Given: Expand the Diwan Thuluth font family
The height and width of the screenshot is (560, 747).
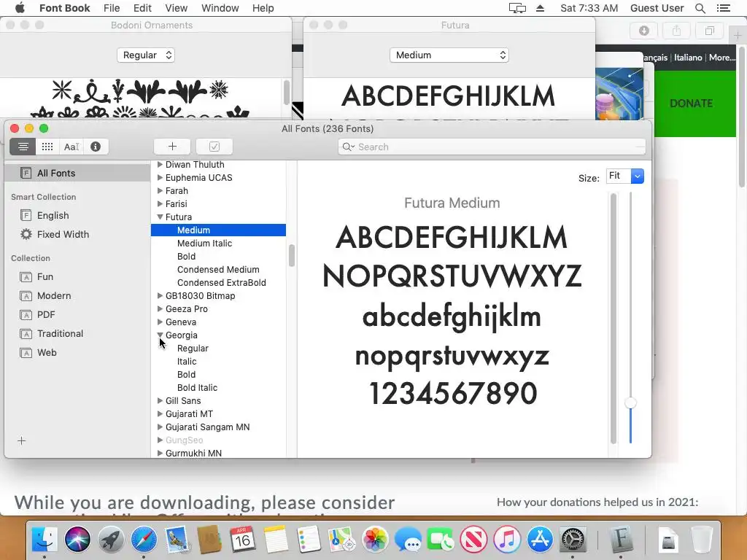Looking at the screenshot, I should pyautogui.click(x=160, y=164).
